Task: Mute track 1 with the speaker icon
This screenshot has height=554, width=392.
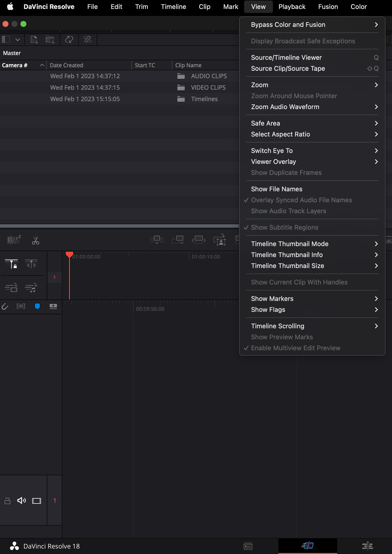Action: pos(21,500)
